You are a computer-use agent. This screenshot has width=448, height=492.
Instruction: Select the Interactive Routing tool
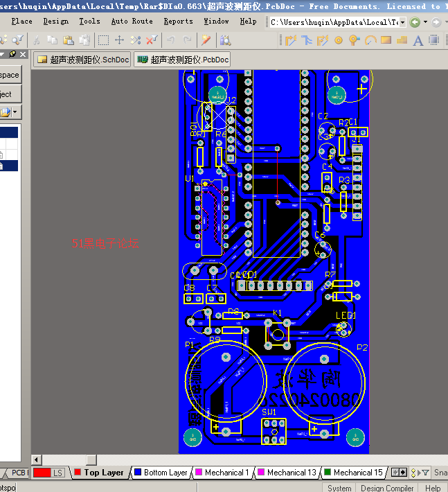[x=291, y=40]
